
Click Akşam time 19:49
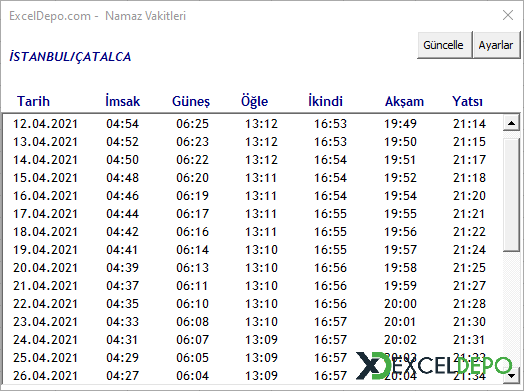(400, 124)
